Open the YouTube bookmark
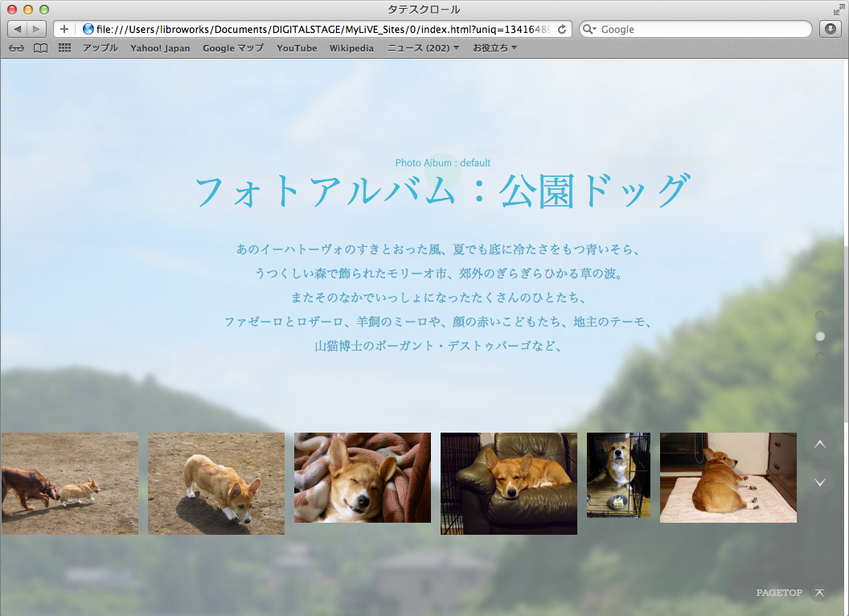The width and height of the screenshot is (849, 616). pyautogui.click(x=297, y=48)
